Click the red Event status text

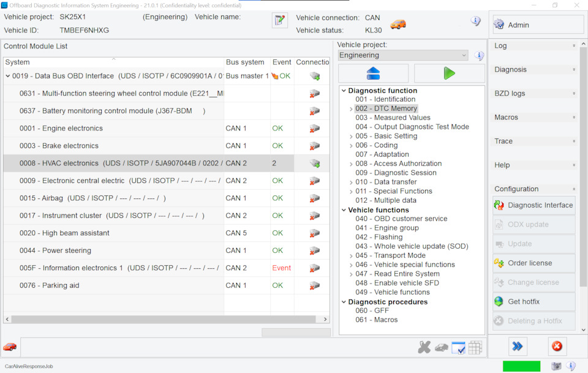[281, 268]
